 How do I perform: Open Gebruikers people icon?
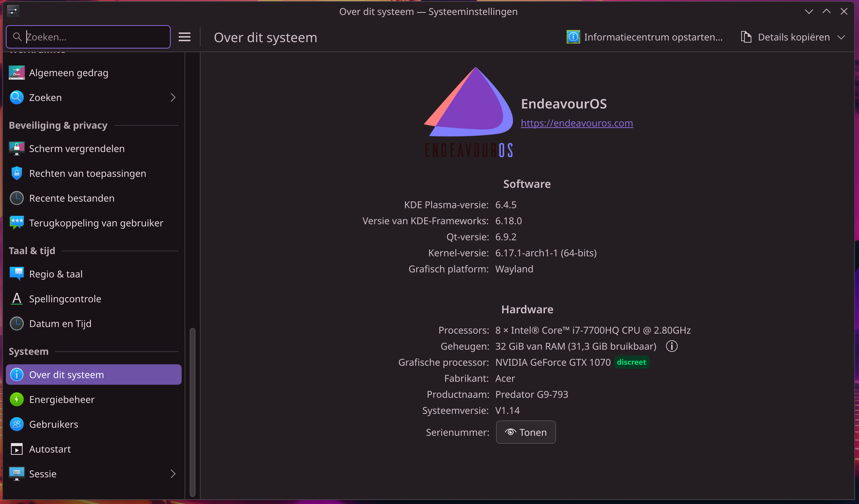coord(17,424)
